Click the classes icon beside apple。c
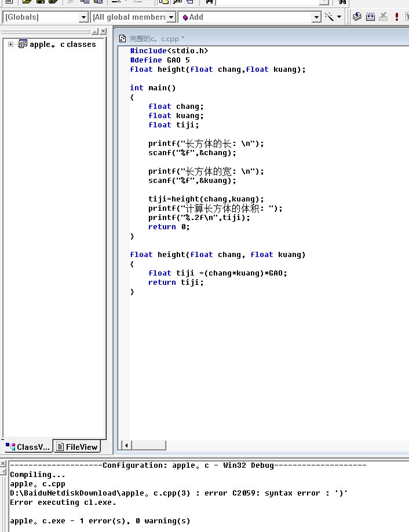This screenshot has height=532, width=409. 23,44
